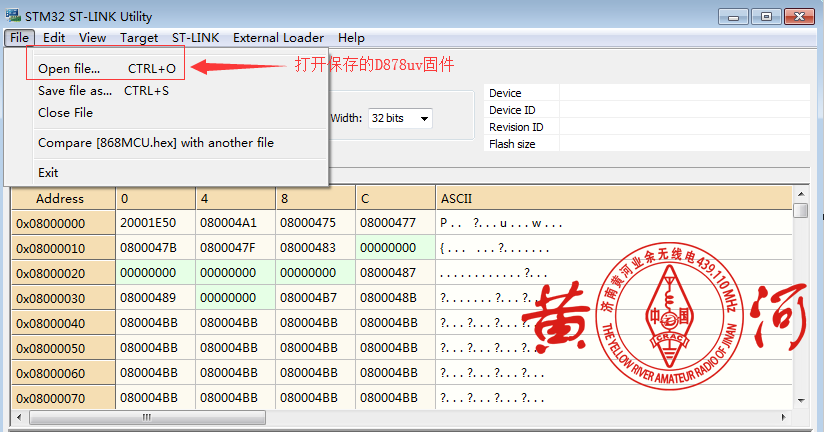Screen dimensions: 824x432
Task: Click cell value 08000477
Action: [x=395, y=223]
